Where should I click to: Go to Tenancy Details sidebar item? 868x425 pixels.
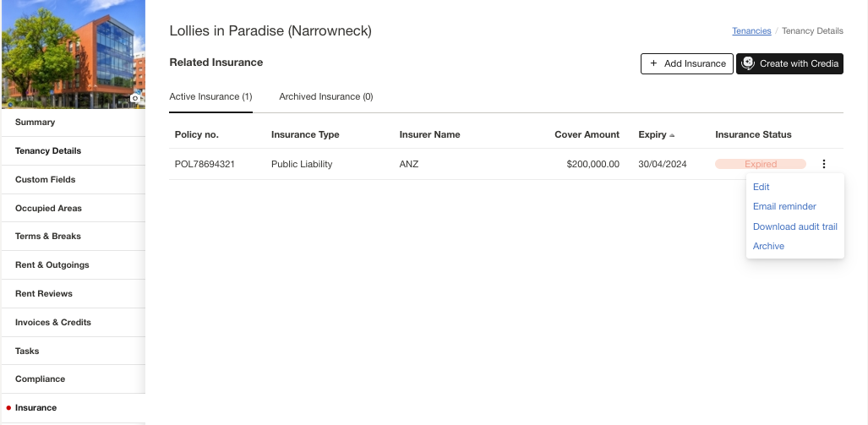(x=48, y=151)
